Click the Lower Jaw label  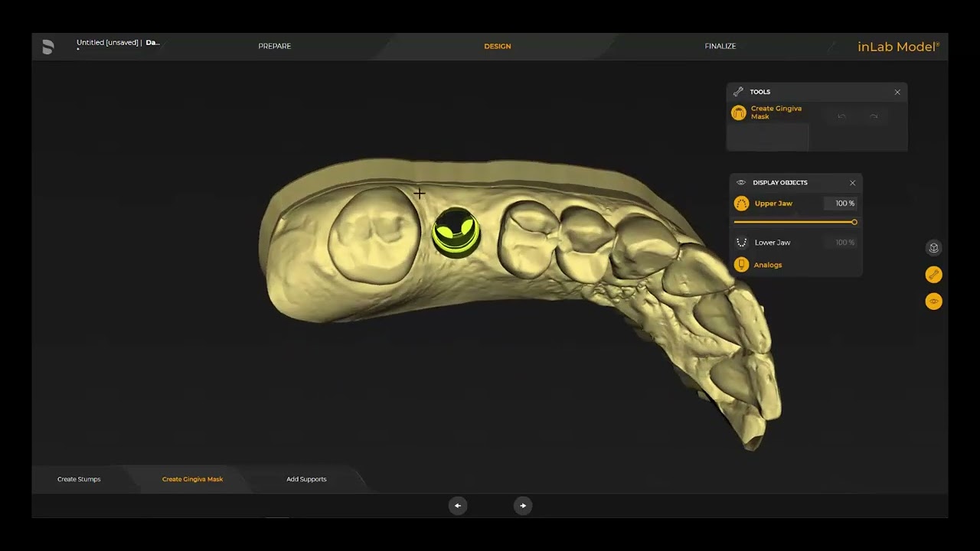click(773, 243)
